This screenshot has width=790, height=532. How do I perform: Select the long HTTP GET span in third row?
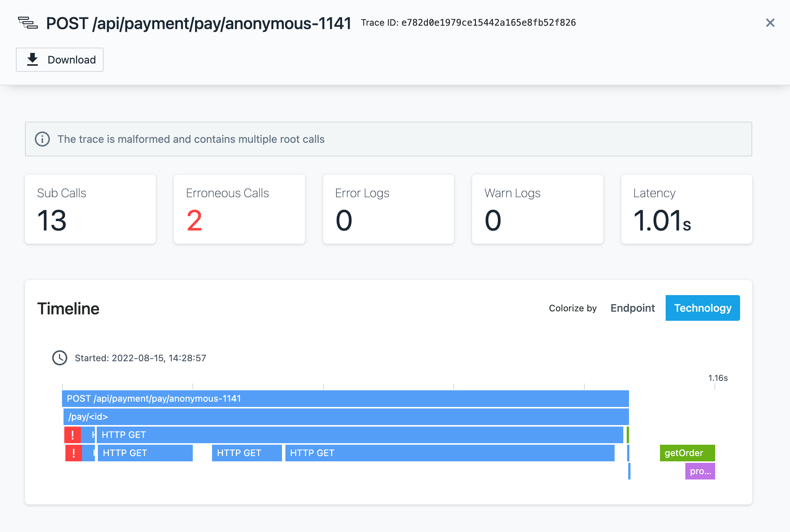pos(360,435)
